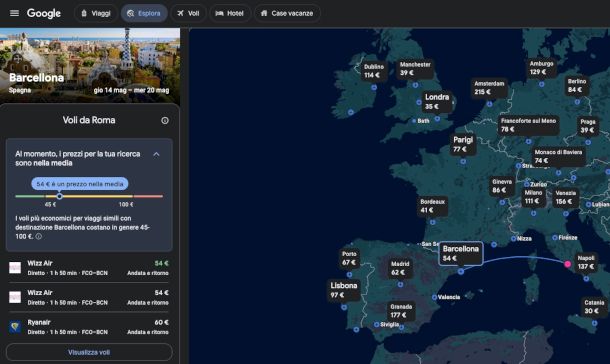610x364 pixels.
Task: Select the Dublino 114 € map label
Action: [x=373, y=71]
